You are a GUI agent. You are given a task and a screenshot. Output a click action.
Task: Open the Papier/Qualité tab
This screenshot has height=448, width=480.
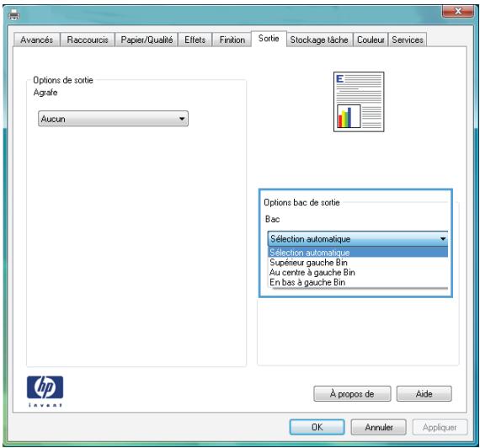147,40
